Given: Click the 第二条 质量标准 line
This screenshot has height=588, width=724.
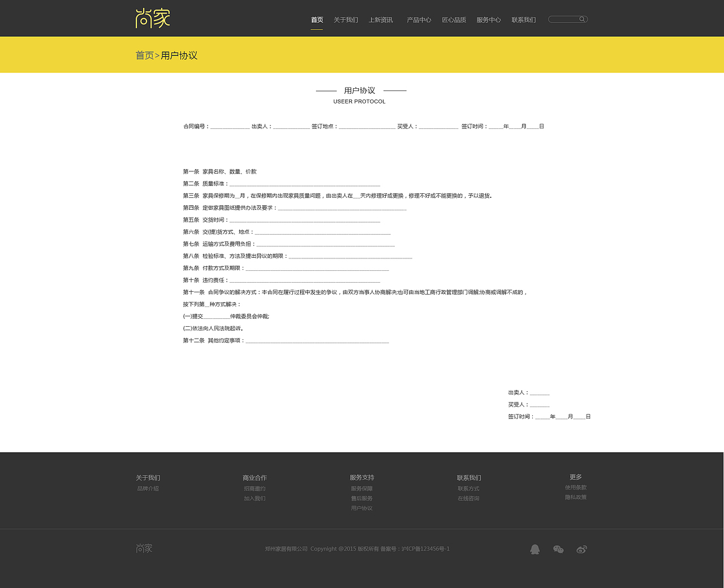Looking at the screenshot, I should point(281,184).
